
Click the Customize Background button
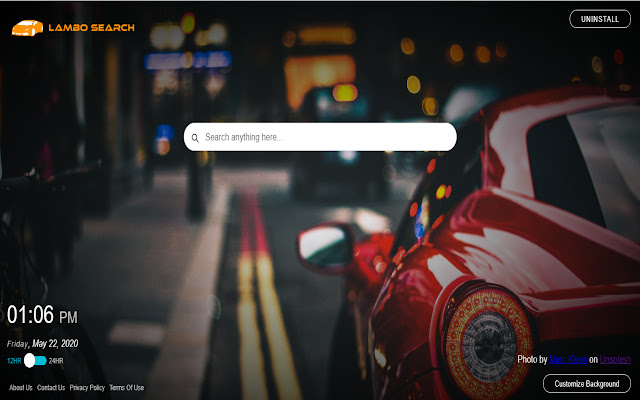tap(587, 384)
